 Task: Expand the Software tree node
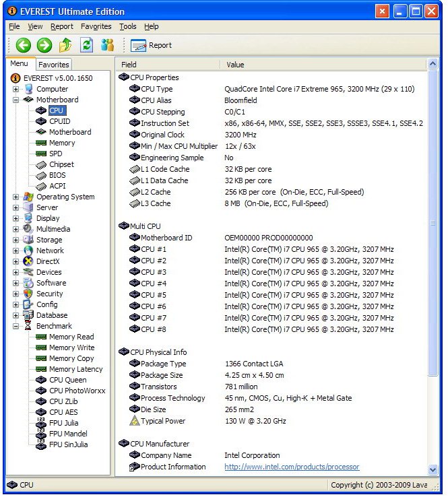[15, 284]
